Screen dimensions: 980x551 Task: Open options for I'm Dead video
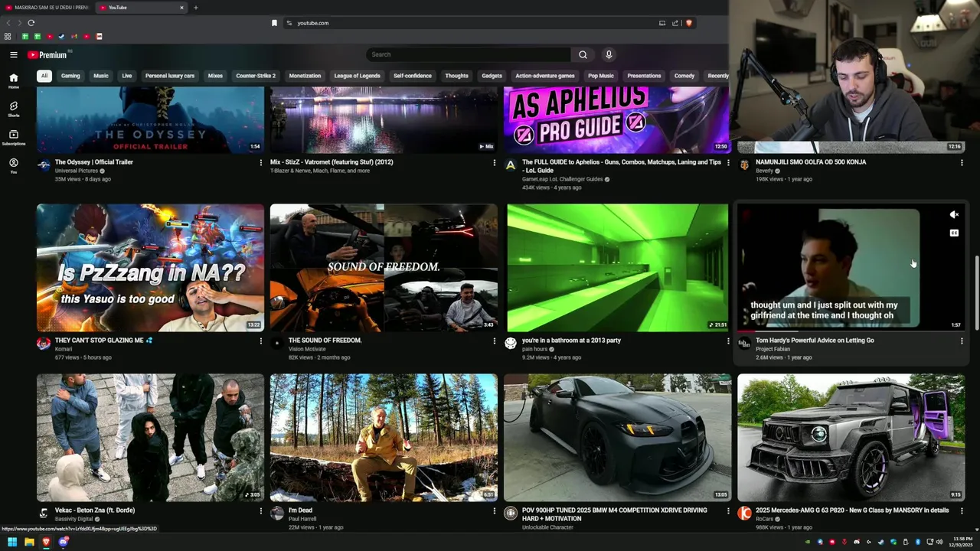point(494,510)
